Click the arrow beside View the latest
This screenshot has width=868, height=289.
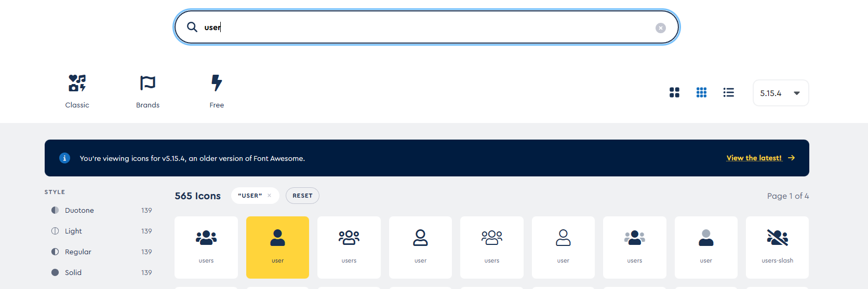(791, 158)
